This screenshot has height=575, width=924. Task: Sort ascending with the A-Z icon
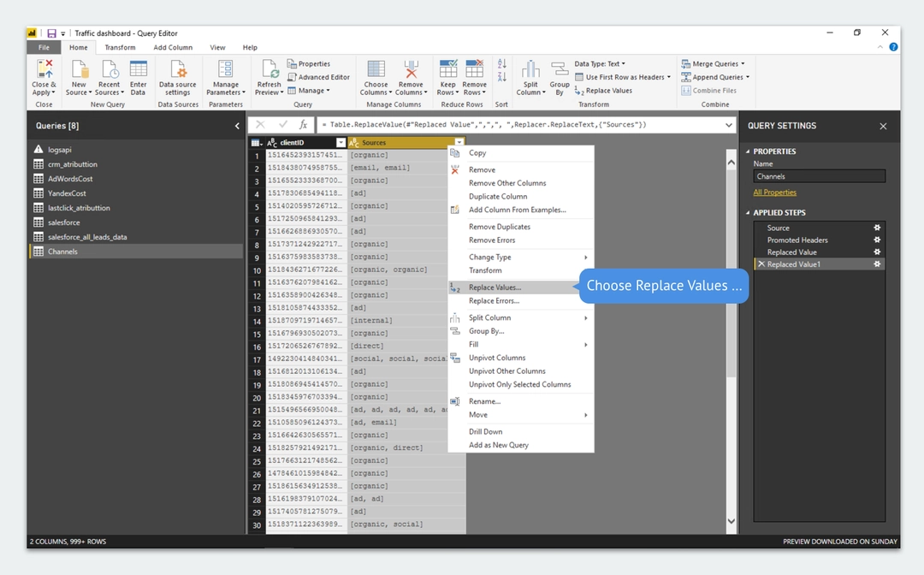[x=501, y=63]
